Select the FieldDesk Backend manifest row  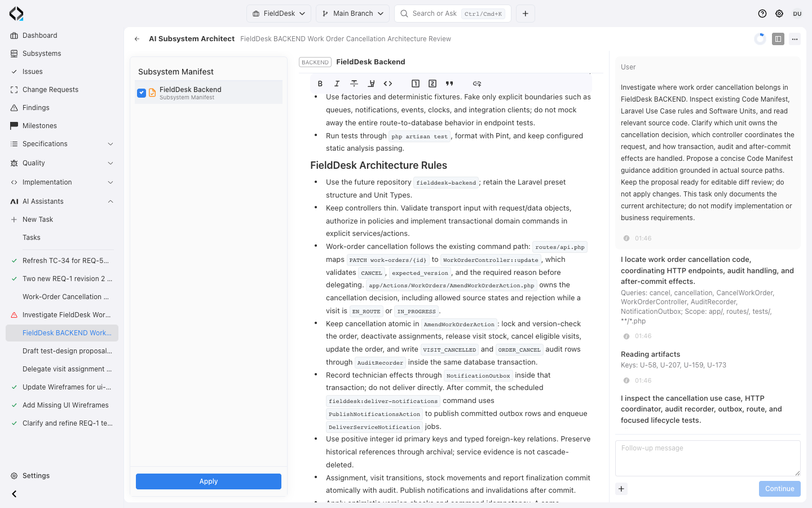coord(209,93)
